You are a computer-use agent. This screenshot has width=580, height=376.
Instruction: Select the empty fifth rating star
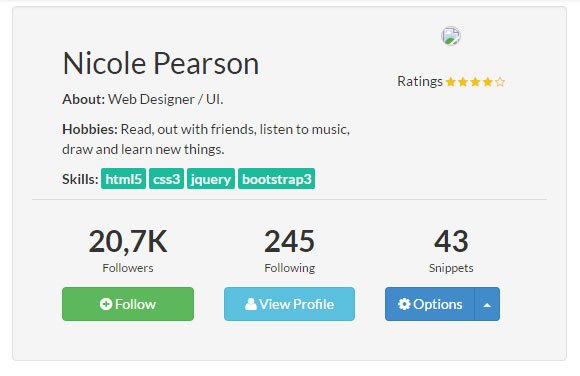(500, 81)
